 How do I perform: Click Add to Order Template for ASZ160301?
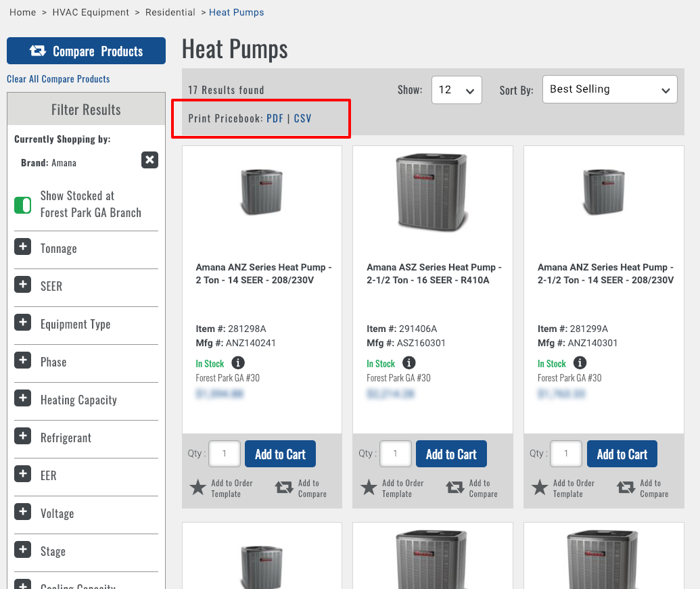point(402,488)
